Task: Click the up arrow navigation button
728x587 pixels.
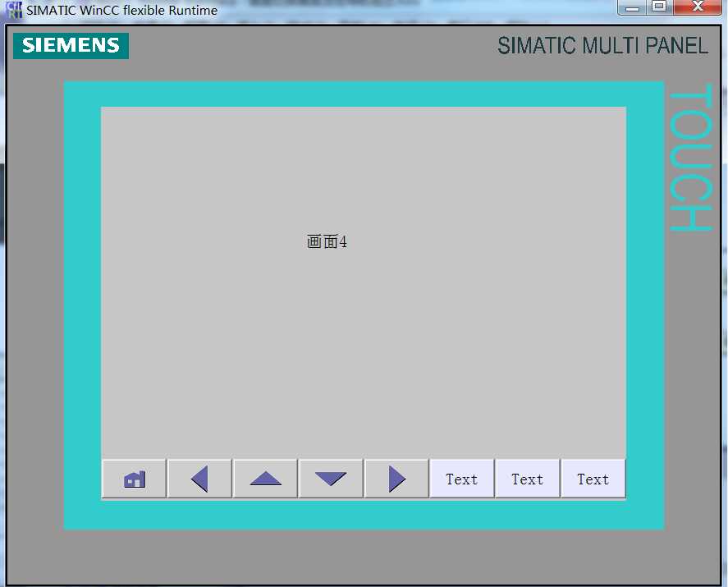Action: point(265,479)
